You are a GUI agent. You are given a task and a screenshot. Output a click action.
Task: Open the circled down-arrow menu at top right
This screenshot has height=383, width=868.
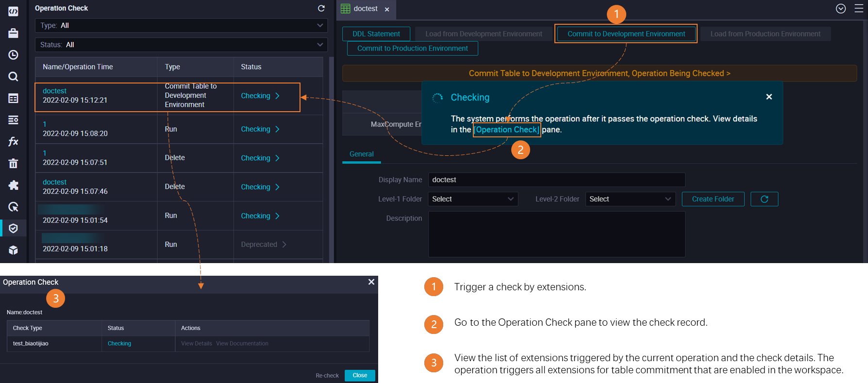pyautogui.click(x=841, y=9)
